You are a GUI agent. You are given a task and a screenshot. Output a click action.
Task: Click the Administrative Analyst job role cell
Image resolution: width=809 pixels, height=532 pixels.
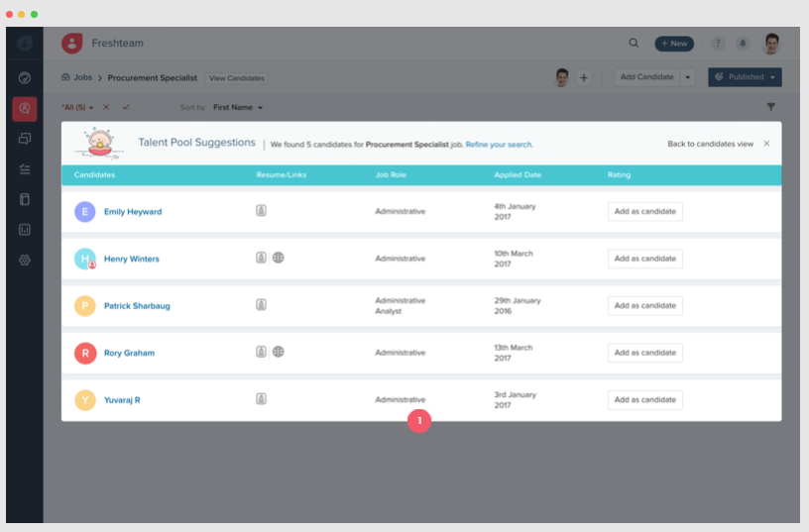click(401, 306)
